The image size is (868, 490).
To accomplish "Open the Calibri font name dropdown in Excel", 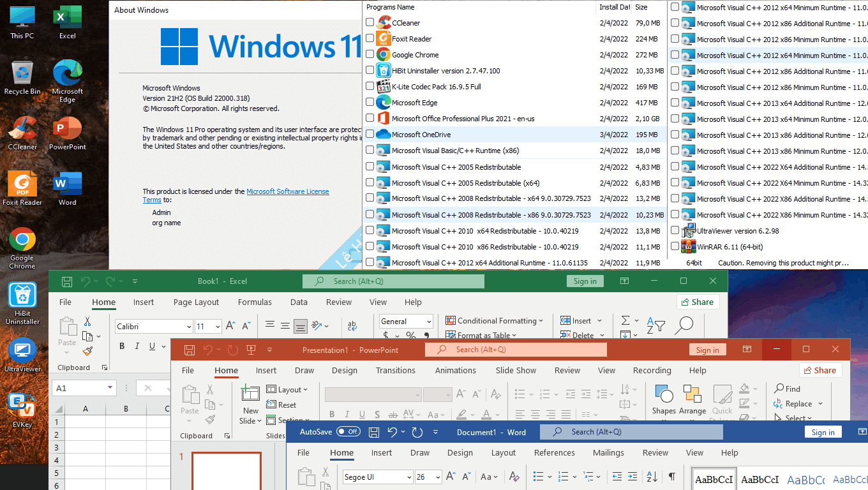I will point(189,327).
